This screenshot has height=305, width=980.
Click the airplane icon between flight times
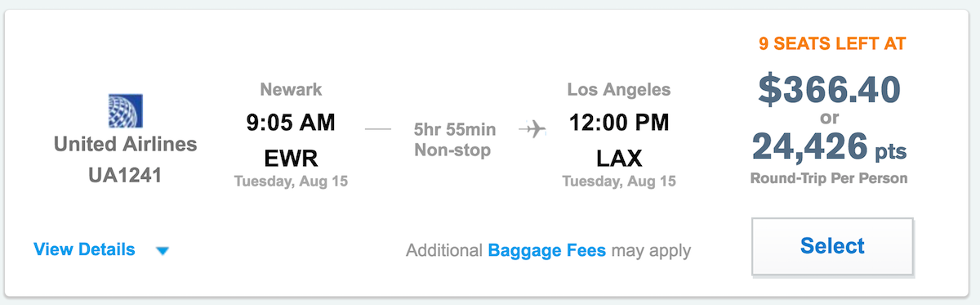532,129
